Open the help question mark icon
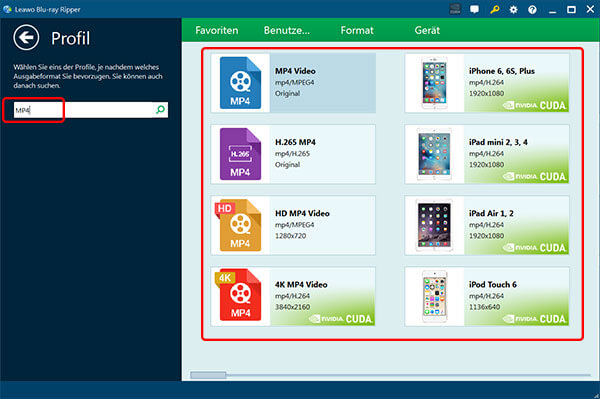 click(x=532, y=10)
